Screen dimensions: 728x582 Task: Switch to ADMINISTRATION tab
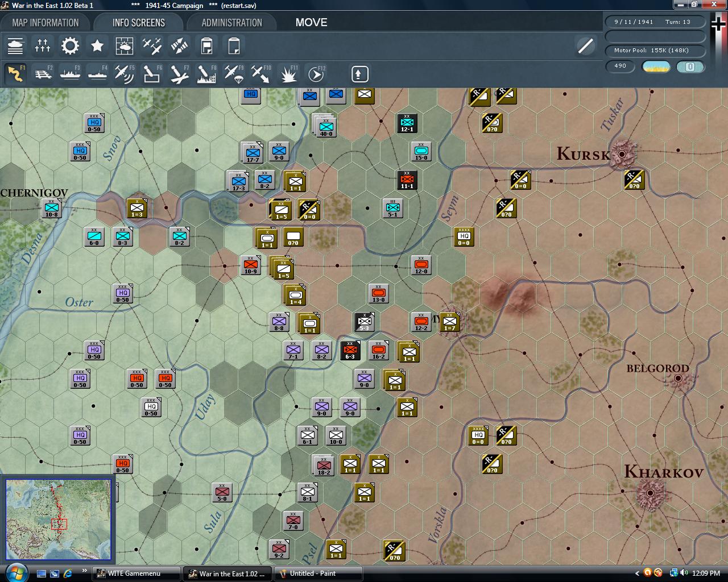(x=231, y=23)
